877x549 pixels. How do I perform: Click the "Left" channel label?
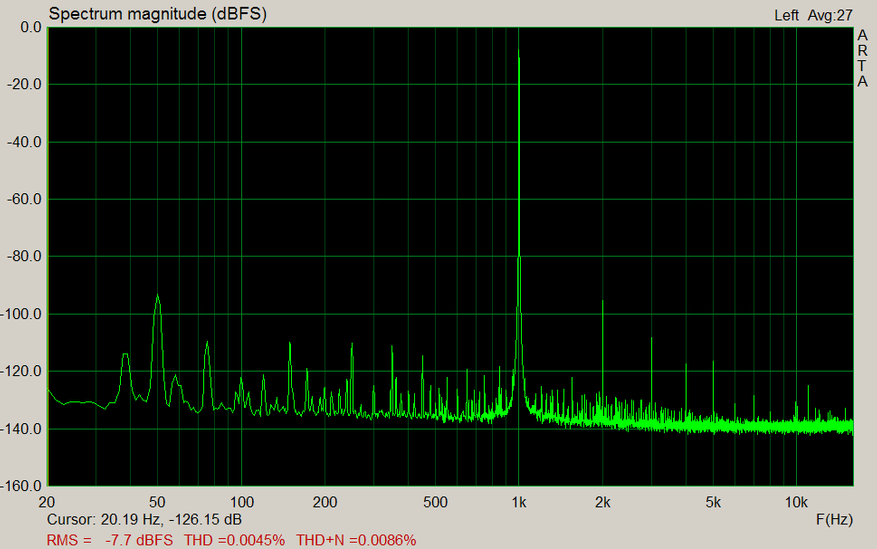point(786,15)
